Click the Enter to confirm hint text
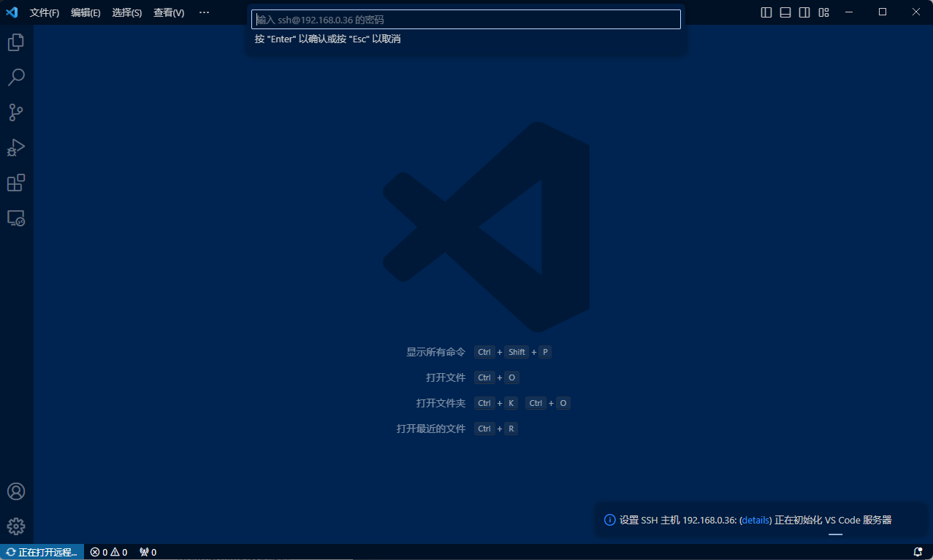This screenshot has height=560, width=933. 327,39
